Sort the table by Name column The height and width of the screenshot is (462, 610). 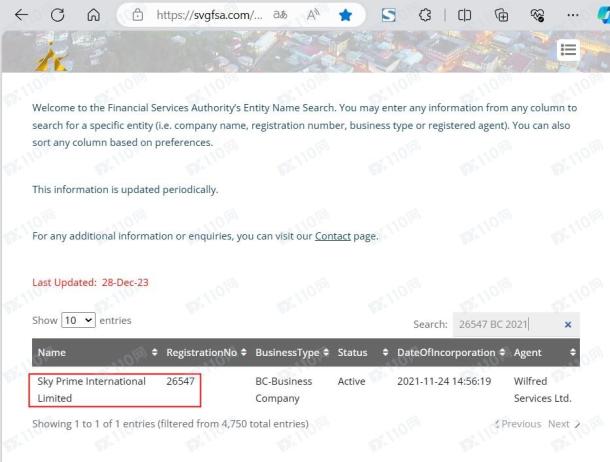pos(95,352)
